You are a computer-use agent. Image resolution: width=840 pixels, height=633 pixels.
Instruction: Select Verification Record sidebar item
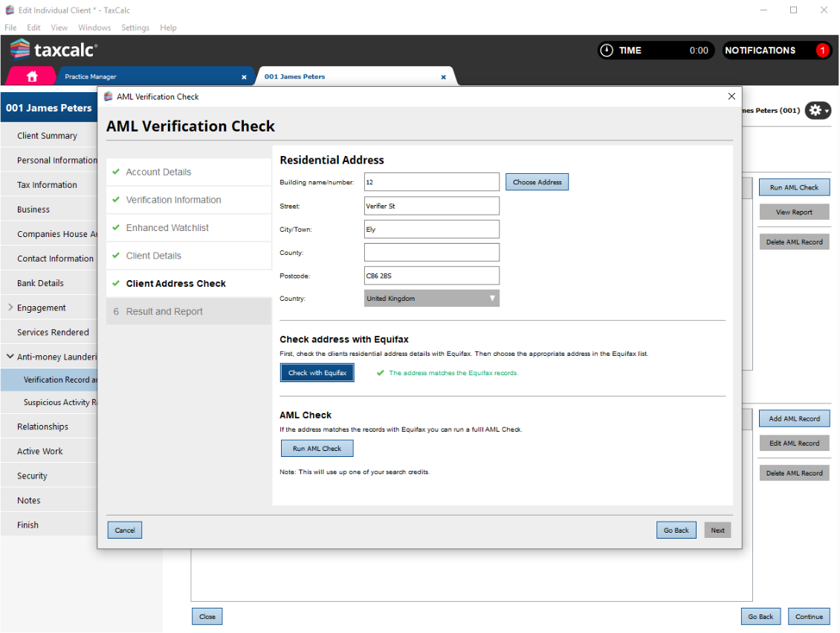click(49, 380)
